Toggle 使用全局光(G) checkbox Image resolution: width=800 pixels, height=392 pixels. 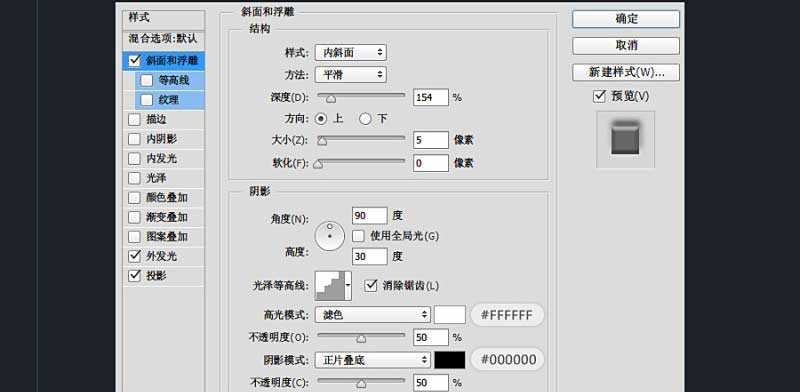click(359, 236)
